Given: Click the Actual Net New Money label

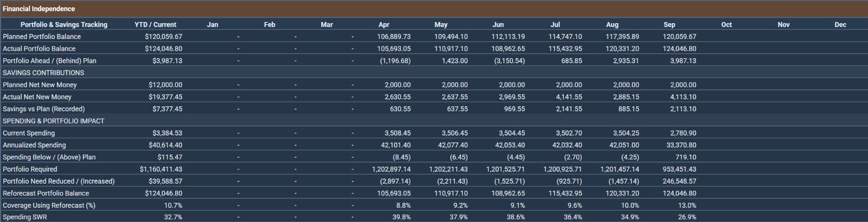Looking at the screenshot, I should pos(37,97).
